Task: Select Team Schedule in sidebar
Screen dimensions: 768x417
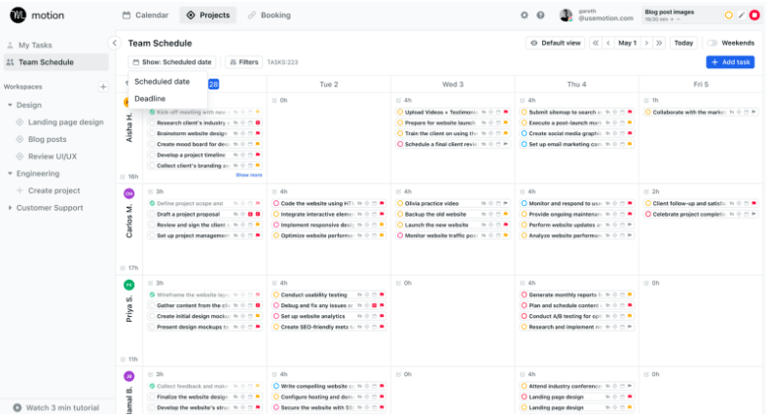Action: pyautogui.click(x=56, y=62)
